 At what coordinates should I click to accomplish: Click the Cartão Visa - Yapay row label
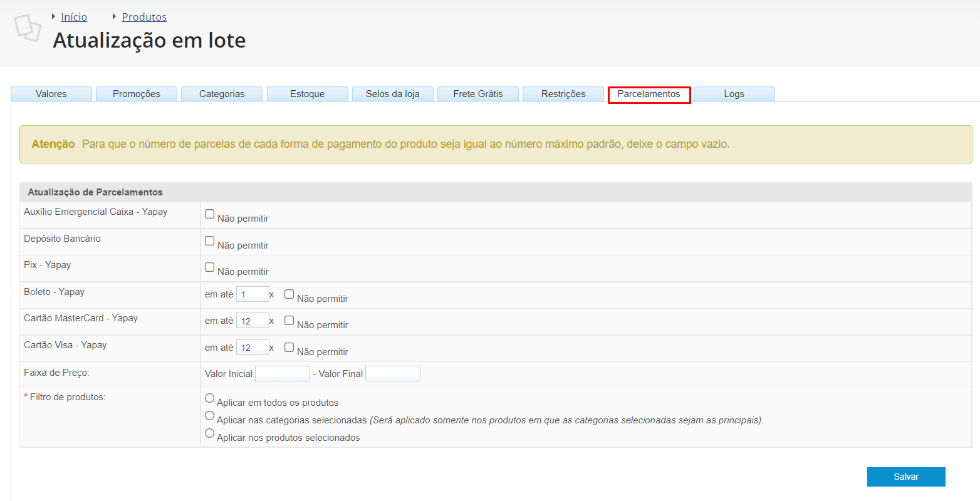click(x=65, y=345)
